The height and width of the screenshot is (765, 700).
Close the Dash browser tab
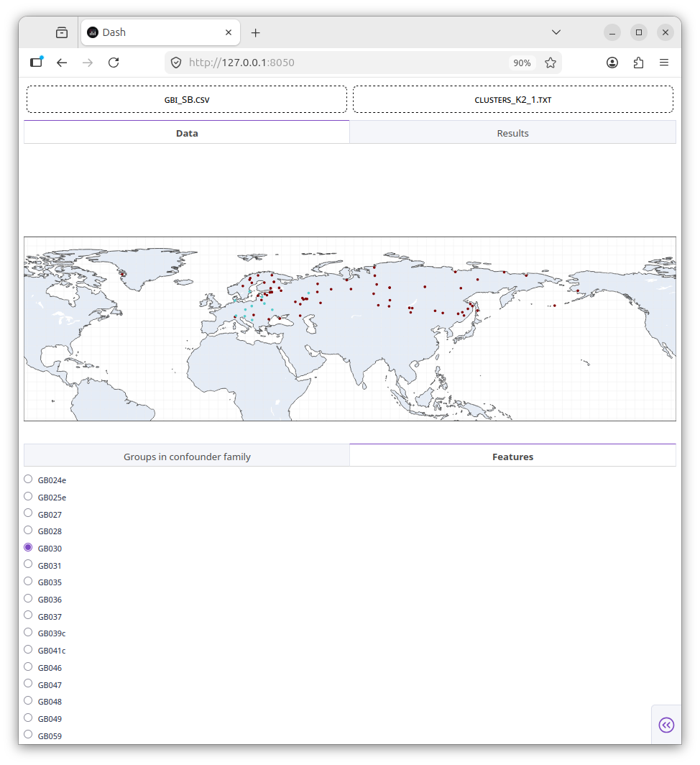[229, 32]
